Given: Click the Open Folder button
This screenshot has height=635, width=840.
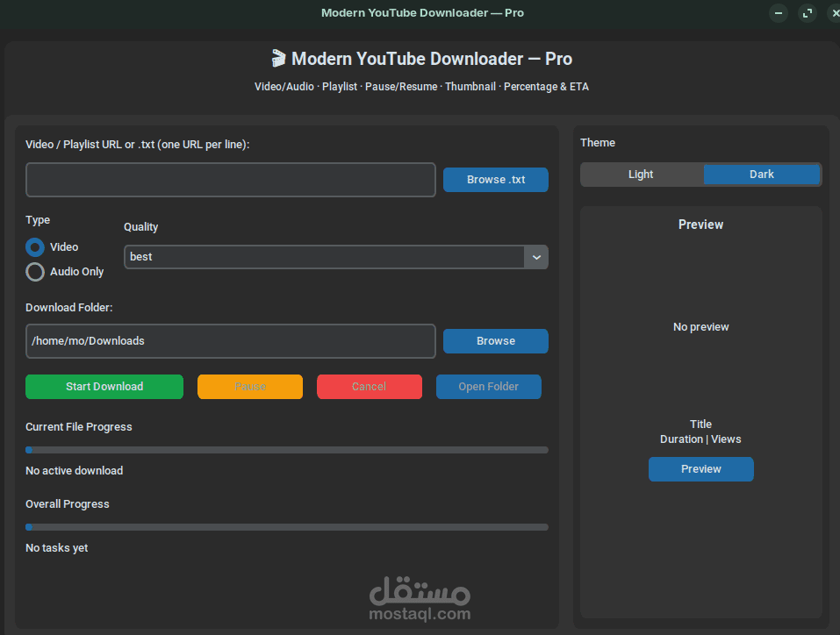Looking at the screenshot, I should point(489,387).
